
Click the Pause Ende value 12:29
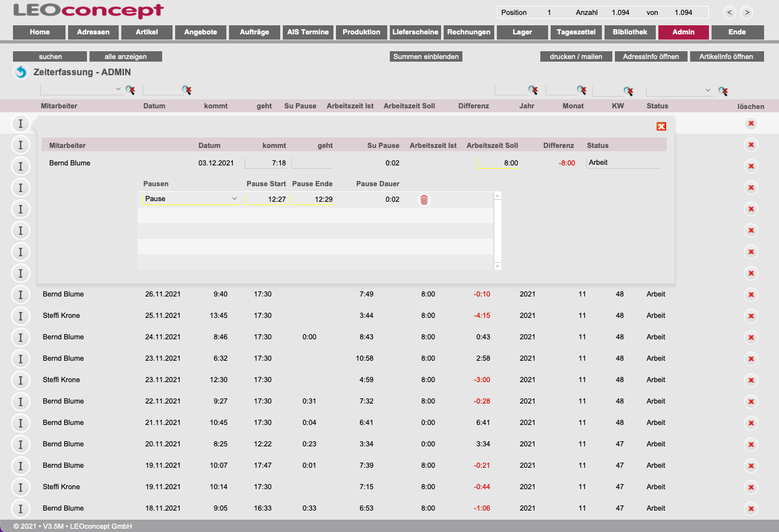(x=324, y=199)
